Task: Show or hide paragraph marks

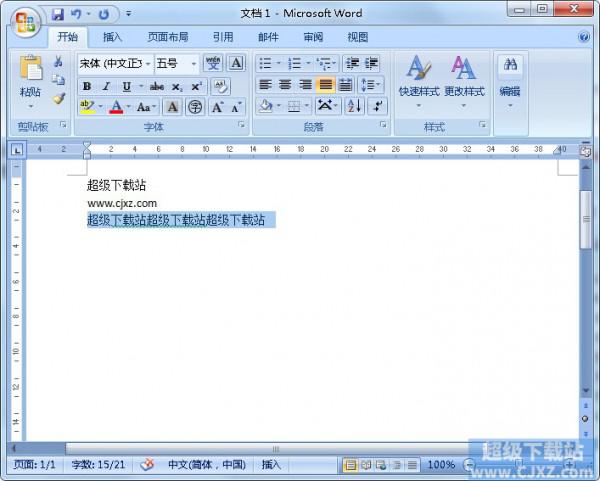Action: tap(377, 106)
